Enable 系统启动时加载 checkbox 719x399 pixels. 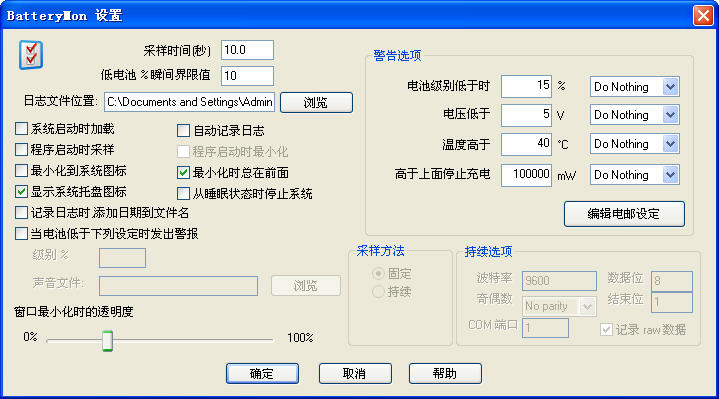tap(22, 129)
